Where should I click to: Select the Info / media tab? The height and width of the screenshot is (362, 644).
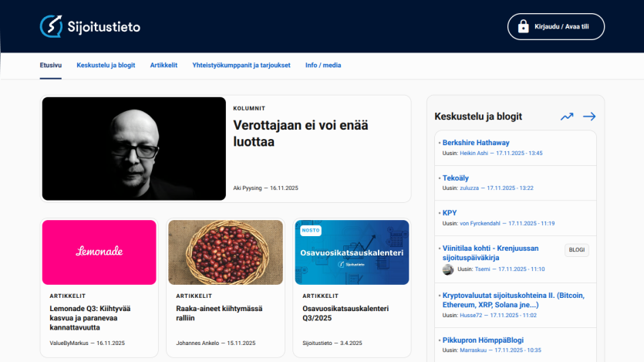(x=323, y=66)
